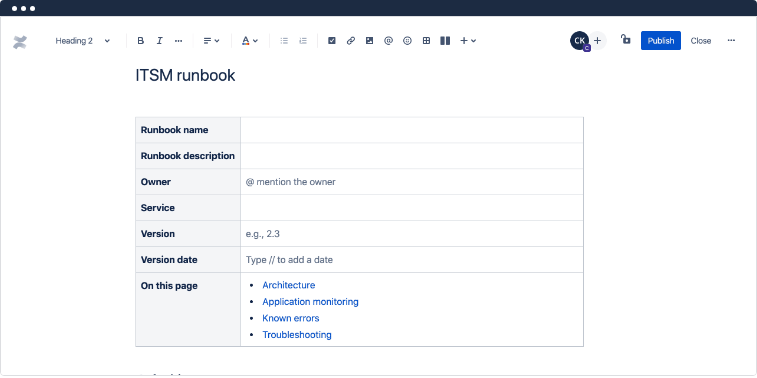757x378 pixels.
Task: Click the CK user avatar
Action: (579, 41)
